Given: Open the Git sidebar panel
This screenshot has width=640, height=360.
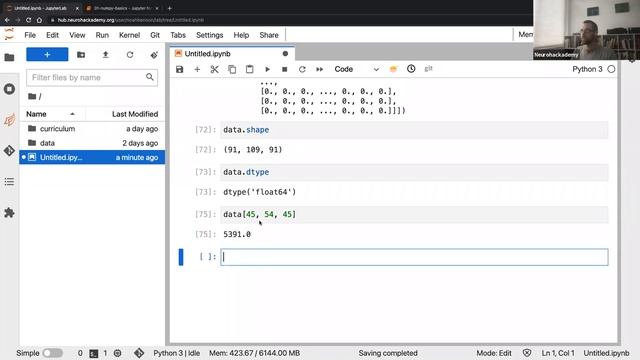Looking at the screenshot, I should 9,151.
